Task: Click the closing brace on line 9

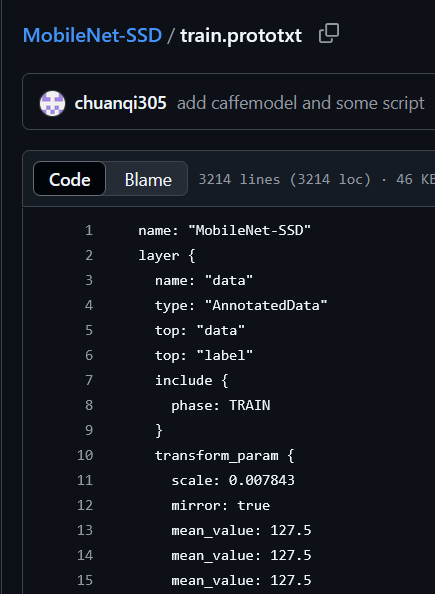Action: [x=159, y=431]
